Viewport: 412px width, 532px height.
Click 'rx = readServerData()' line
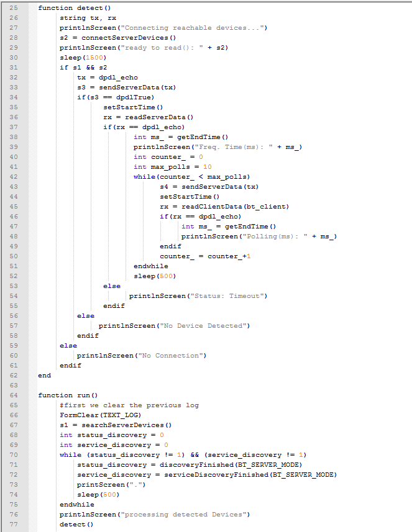(x=148, y=117)
